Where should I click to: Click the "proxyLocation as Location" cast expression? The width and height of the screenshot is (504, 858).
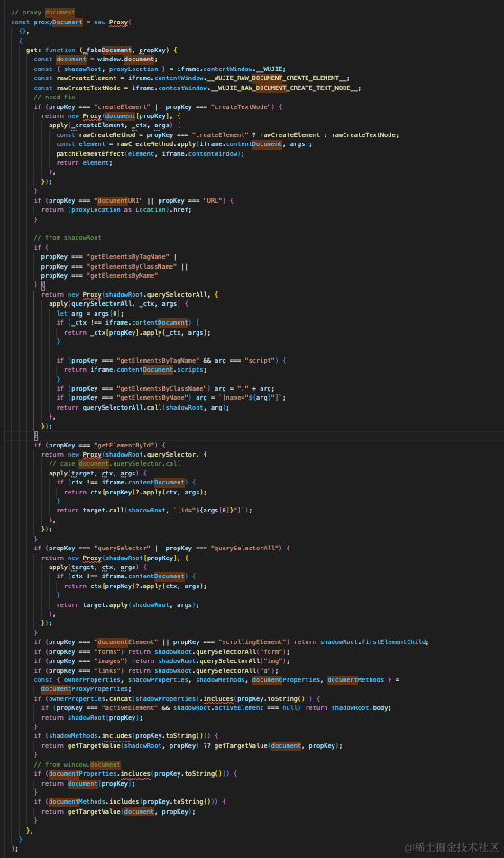tap(122, 210)
